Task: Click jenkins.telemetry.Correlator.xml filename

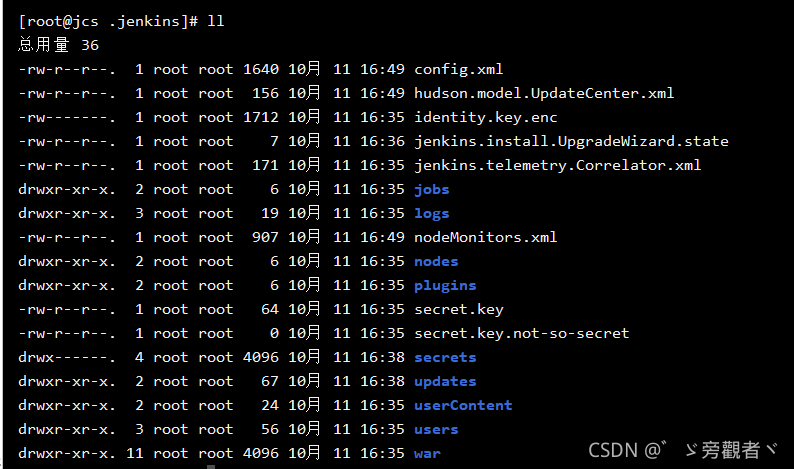Action: coord(558,166)
